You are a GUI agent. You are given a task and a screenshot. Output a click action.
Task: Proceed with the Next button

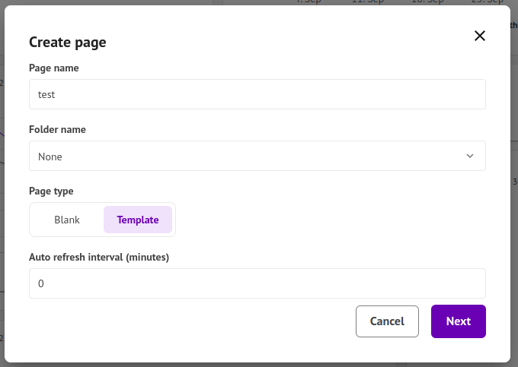(458, 321)
